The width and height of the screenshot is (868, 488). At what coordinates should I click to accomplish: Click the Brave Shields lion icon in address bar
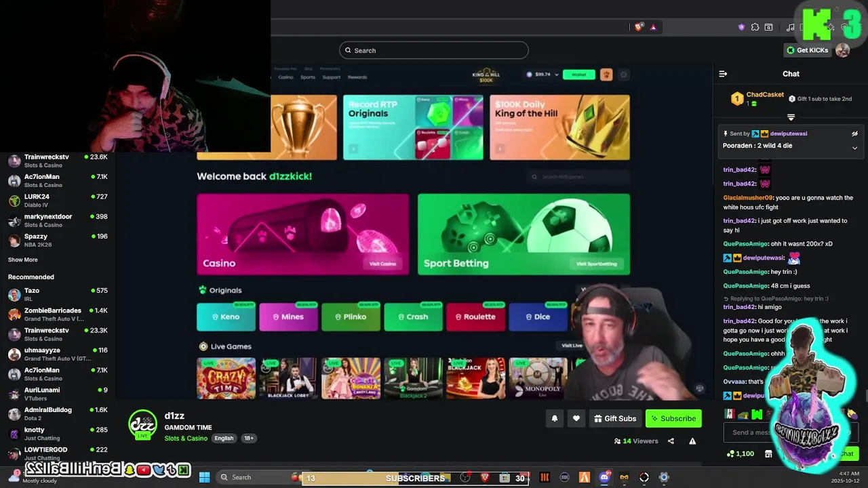pos(638,27)
